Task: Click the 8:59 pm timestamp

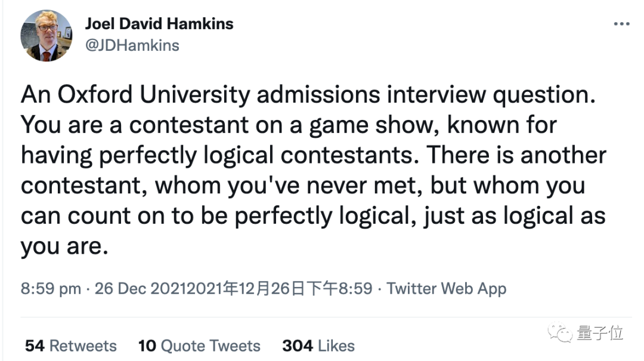Action: [x=51, y=289]
